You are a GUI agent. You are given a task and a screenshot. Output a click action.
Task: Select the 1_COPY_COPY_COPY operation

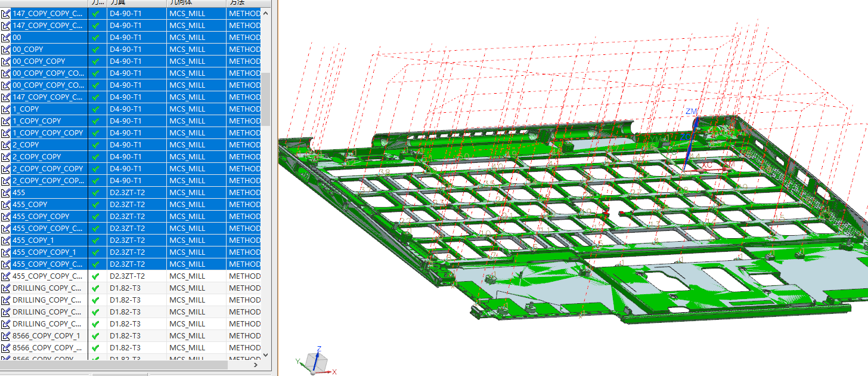[48, 133]
